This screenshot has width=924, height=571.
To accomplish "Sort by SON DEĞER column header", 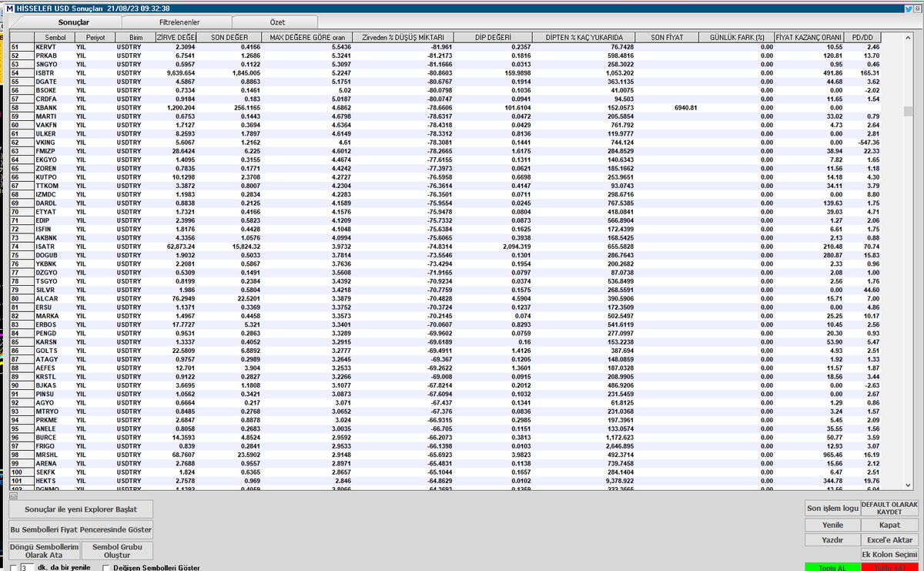I will [229, 37].
